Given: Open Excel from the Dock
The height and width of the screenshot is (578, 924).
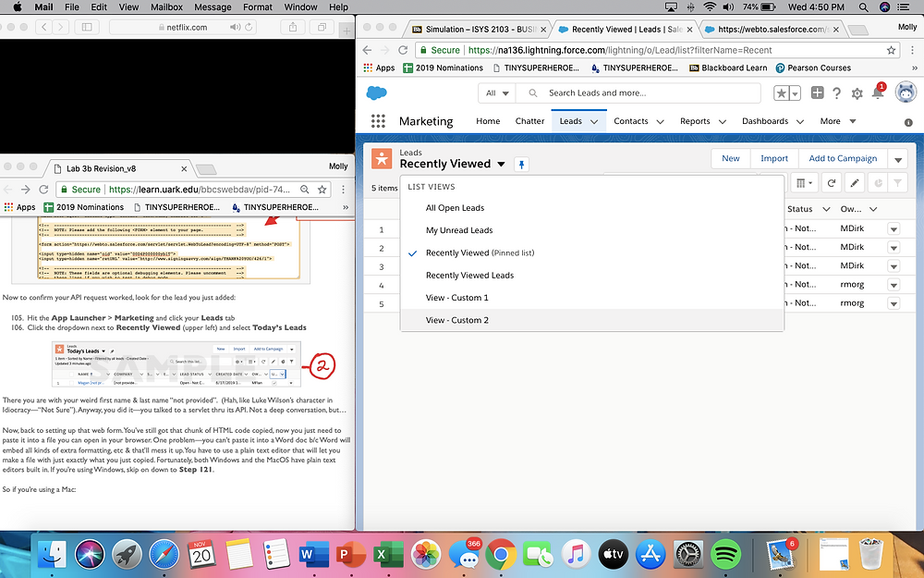Looking at the screenshot, I should pyautogui.click(x=388, y=554).
